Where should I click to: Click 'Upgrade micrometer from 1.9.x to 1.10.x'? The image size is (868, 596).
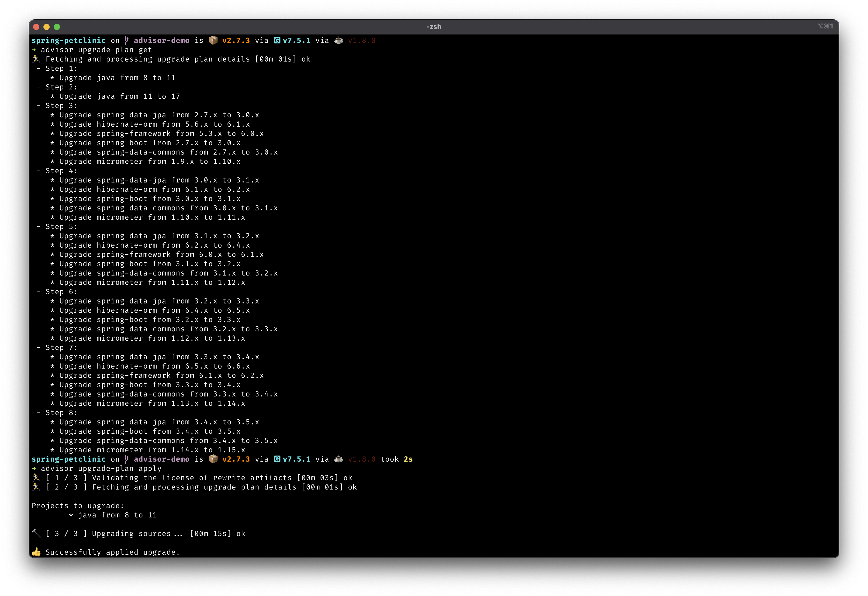pos(150,161)
